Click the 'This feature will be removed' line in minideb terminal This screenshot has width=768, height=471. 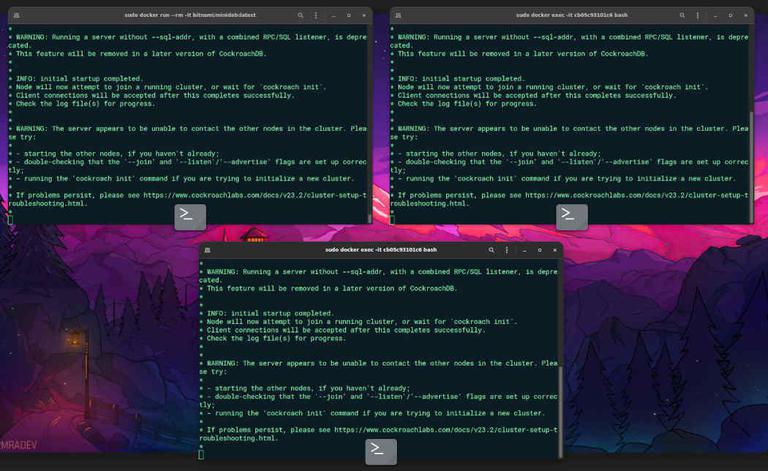click(141, 54)
